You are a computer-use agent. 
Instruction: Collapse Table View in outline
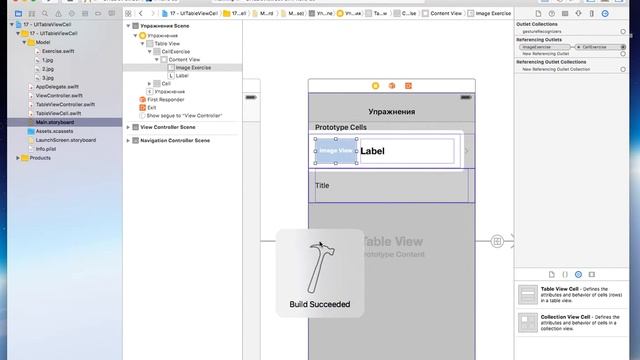pyautogui.click(x=142, y=44)
